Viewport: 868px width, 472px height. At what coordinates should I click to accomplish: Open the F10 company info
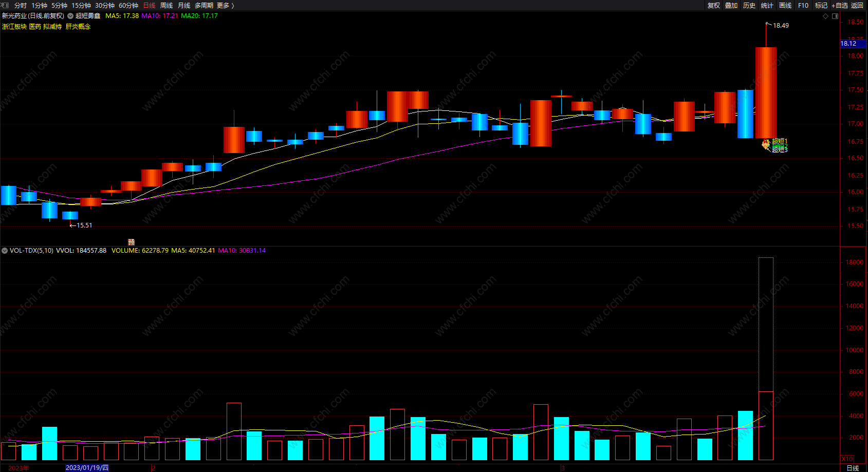point(803,5)
